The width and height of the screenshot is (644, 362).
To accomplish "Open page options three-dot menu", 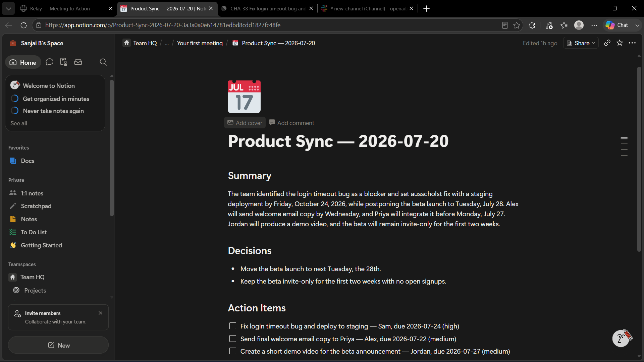I will point(632,43).
